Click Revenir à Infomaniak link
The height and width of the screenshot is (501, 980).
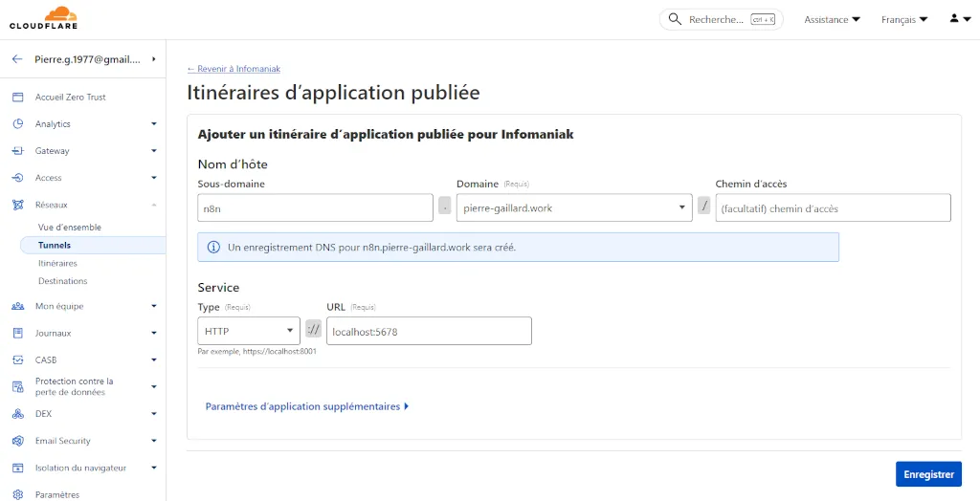point(234,69)
